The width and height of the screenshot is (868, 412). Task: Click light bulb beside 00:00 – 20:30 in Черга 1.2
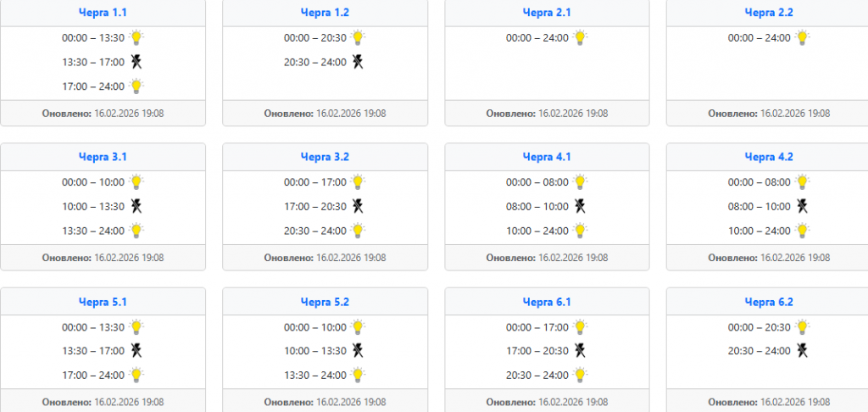point(358,37)
